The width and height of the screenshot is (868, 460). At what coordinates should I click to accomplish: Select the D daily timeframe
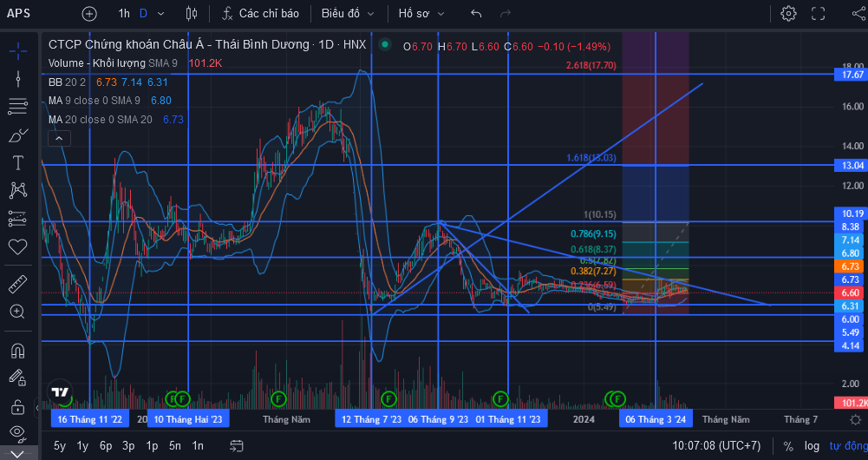[x=143, y=14]
